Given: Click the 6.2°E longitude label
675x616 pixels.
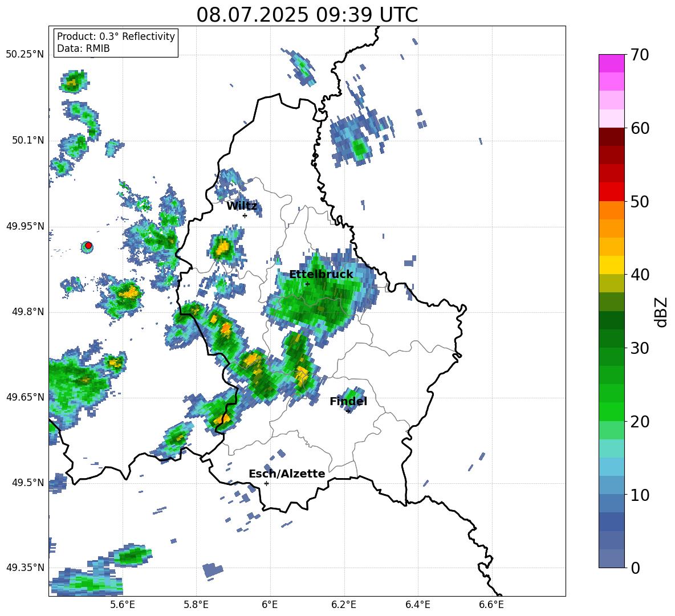Looking at the screenshot, I should point(344,605).
